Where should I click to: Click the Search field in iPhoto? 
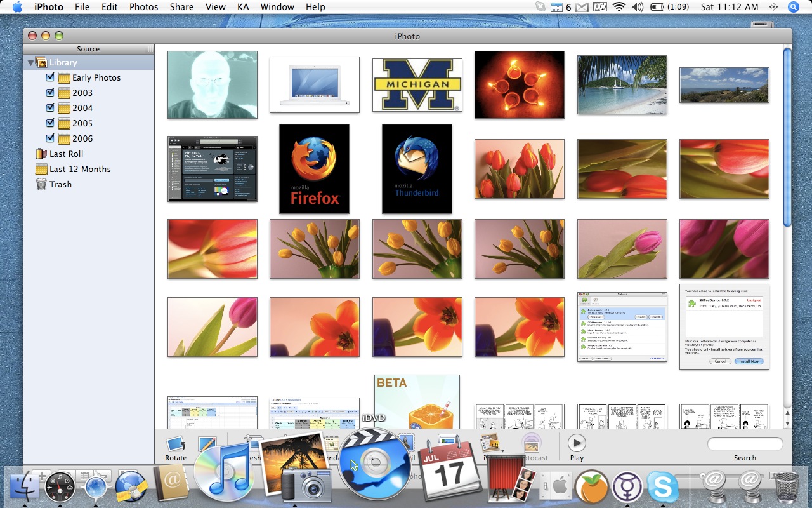(x=745, y=443)
